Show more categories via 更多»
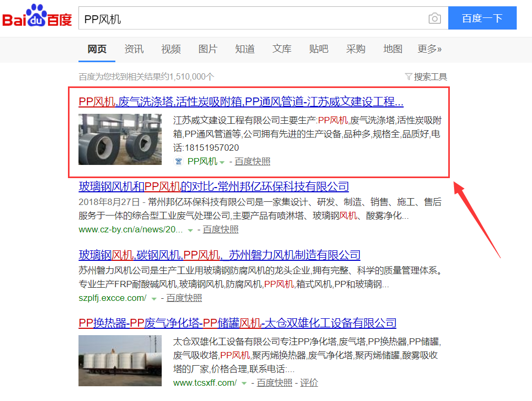 [429, 49]
